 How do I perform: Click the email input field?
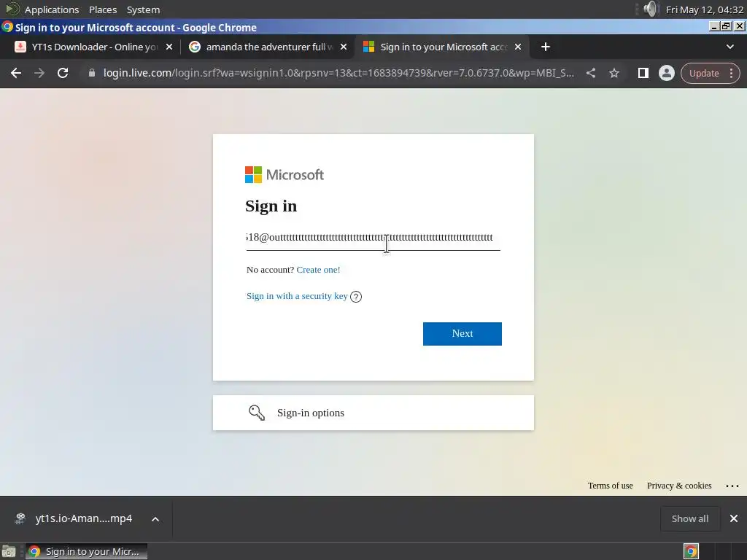(x=373, y=238)
